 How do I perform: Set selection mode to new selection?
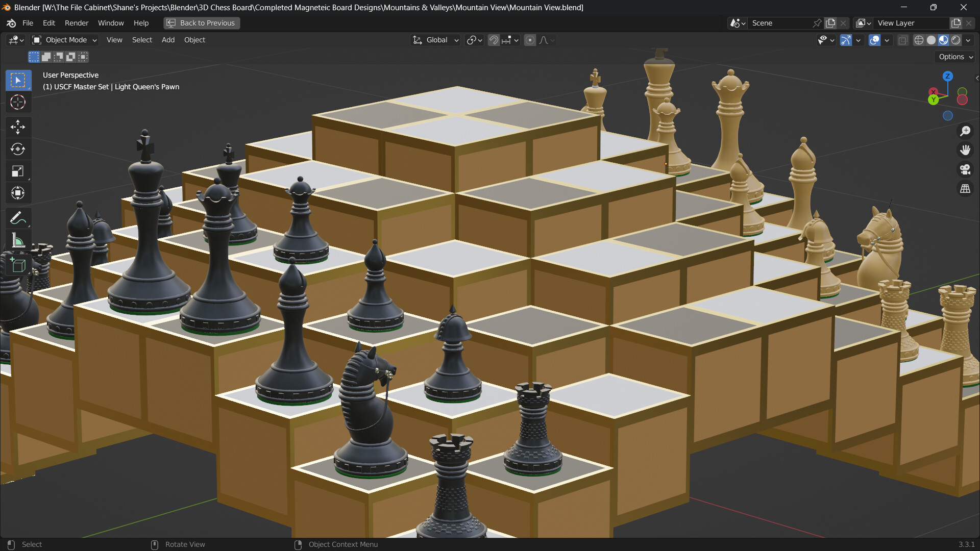click(34, 57)
